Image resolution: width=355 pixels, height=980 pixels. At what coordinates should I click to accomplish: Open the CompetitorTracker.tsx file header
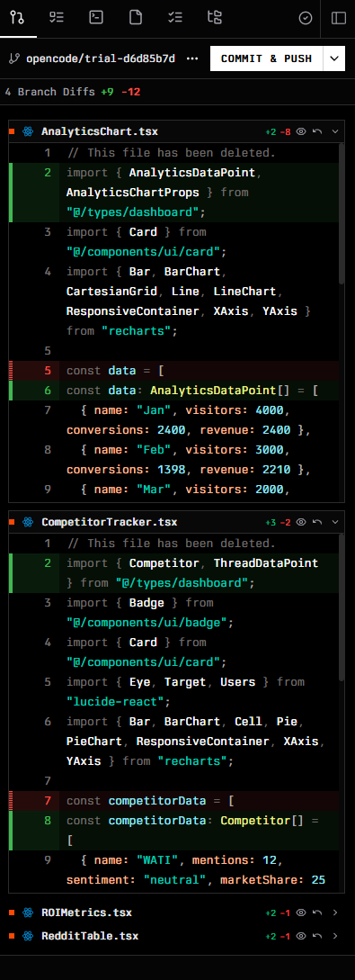(176, 522)
